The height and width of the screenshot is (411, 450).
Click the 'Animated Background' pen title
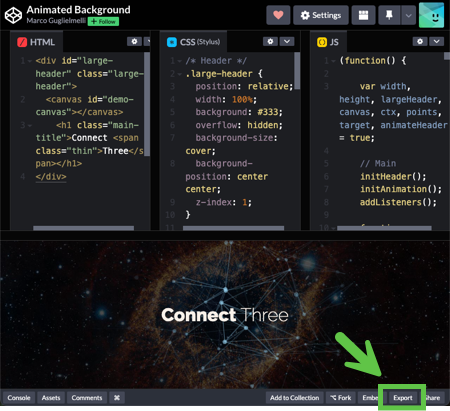pos(79,10)
